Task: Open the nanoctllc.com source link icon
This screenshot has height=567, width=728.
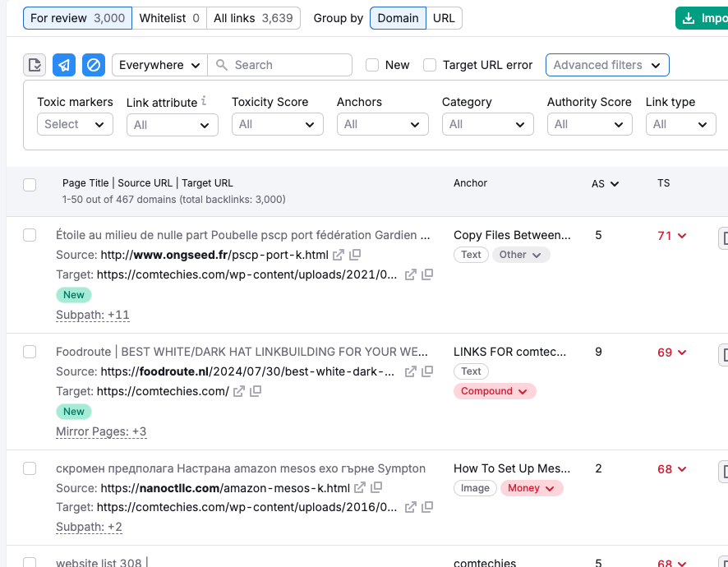Action: tap(359, 486)
